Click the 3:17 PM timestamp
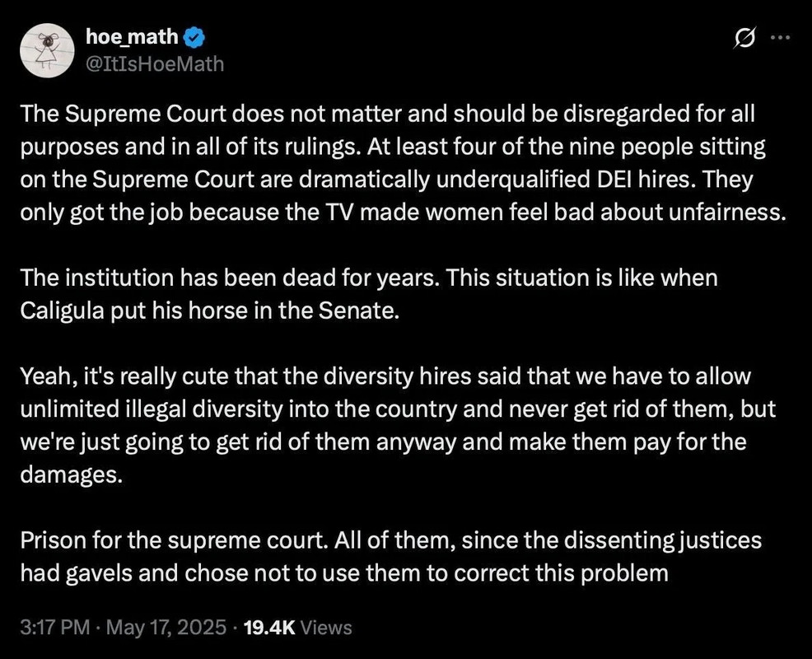812x659 pixels. 54,627
